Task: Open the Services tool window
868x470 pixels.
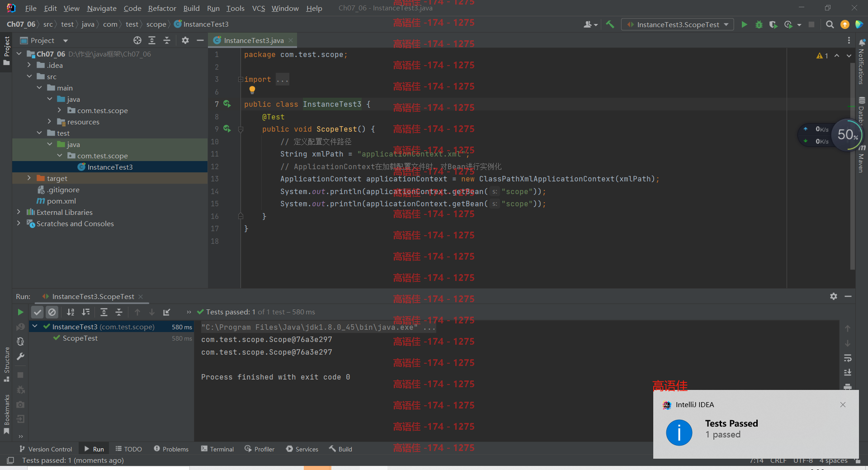Action: tap(302, 449)
